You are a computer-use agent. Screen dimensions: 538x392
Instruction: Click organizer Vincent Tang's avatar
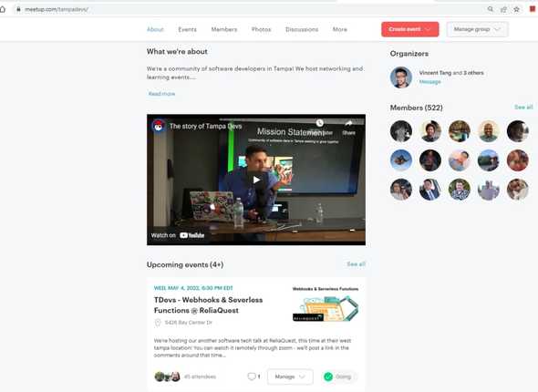[x=400, y=77]
